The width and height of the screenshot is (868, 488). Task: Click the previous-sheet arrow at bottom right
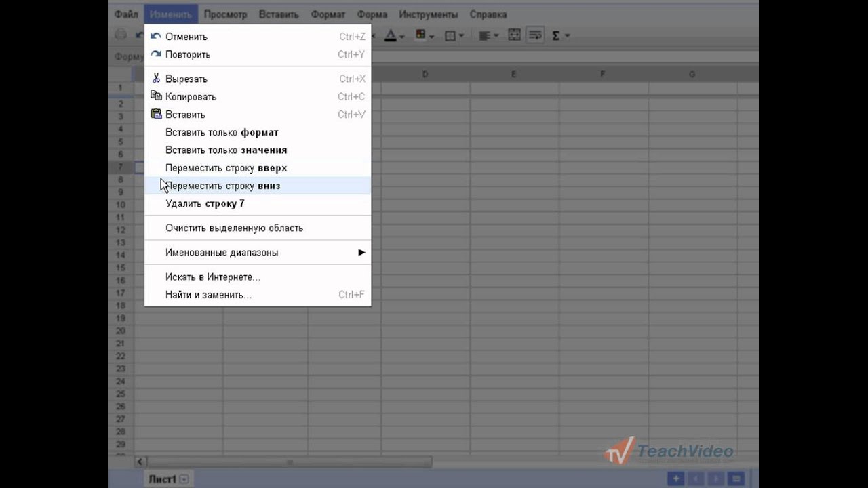coord(696,479)
